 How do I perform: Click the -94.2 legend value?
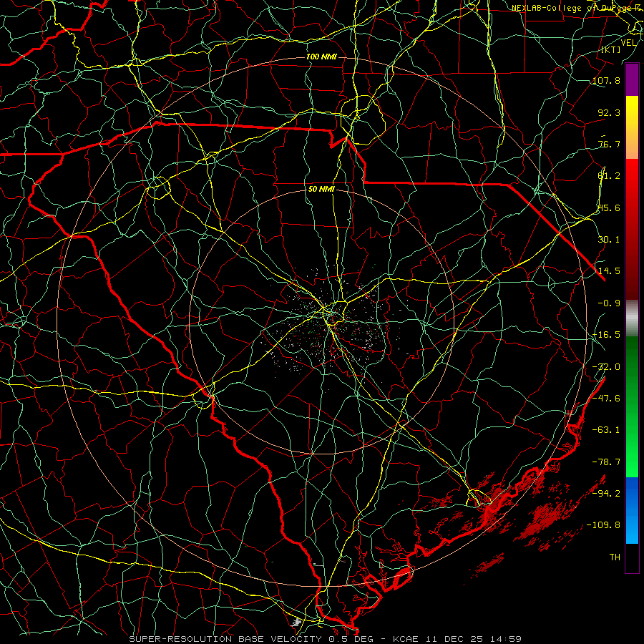pyautogui.click(x=606, y=494)
